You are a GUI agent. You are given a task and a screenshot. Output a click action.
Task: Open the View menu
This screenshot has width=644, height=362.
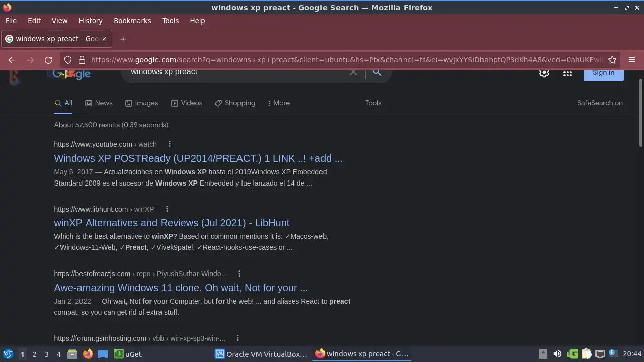click(59, 21)
